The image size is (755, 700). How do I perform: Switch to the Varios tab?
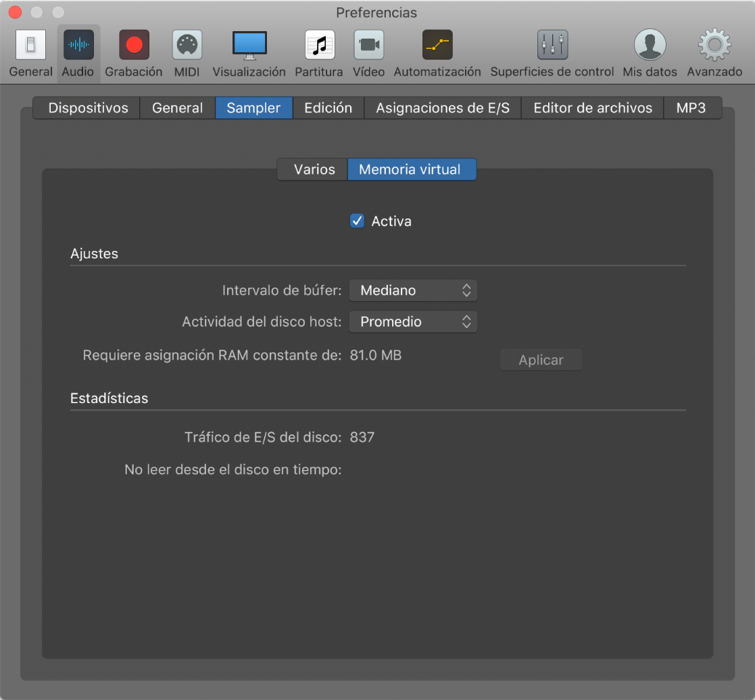(314, 170)
